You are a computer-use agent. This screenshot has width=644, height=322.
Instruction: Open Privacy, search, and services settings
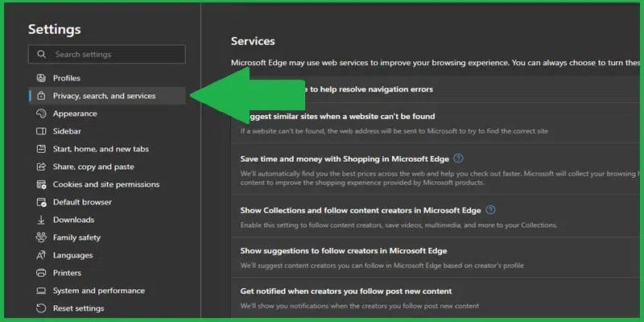point(104,96)
